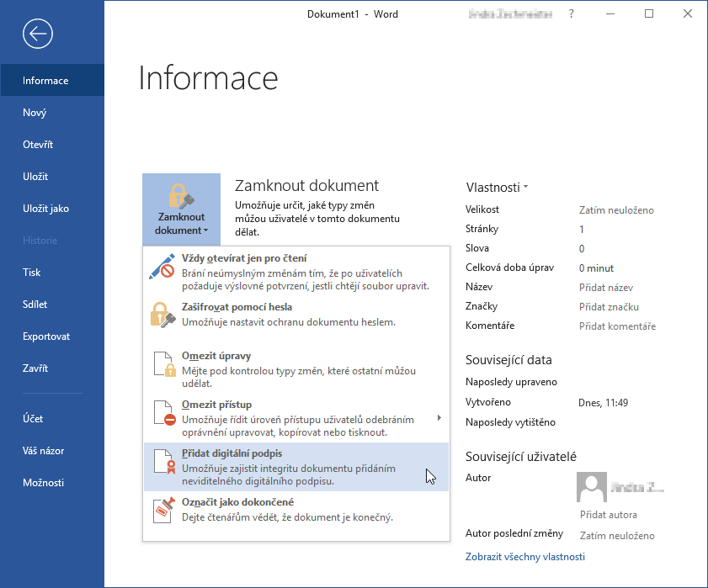Click Zavřít in the sidebar

coord(52,368)
